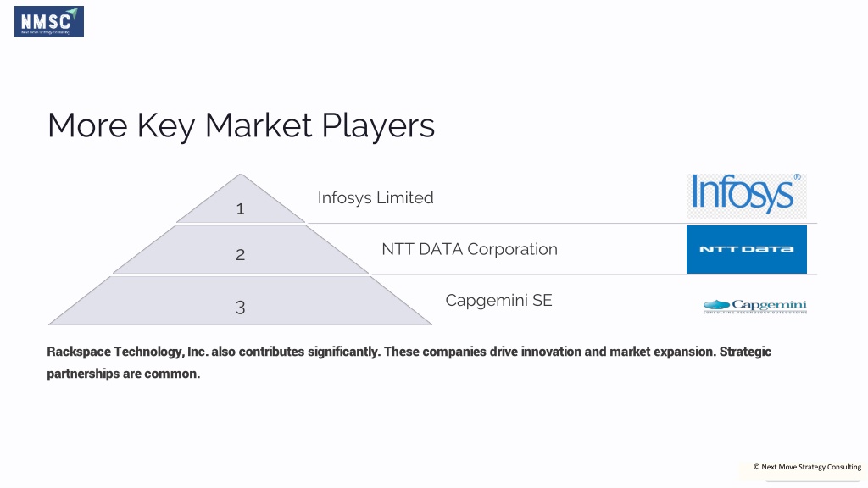Click the Capgemini logo
Image resolution: width=868 pixels, height=488 pixels.
tap(755, 306)
